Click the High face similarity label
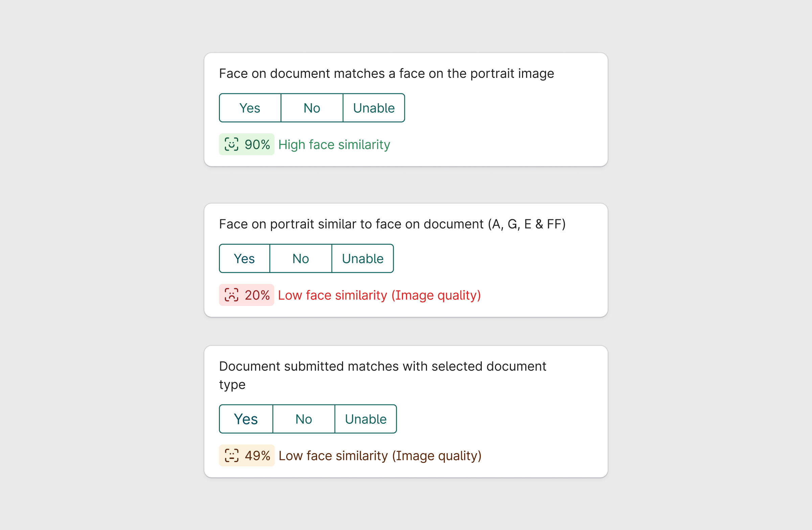This screenshot has height=530, width=812. (334, 145)
